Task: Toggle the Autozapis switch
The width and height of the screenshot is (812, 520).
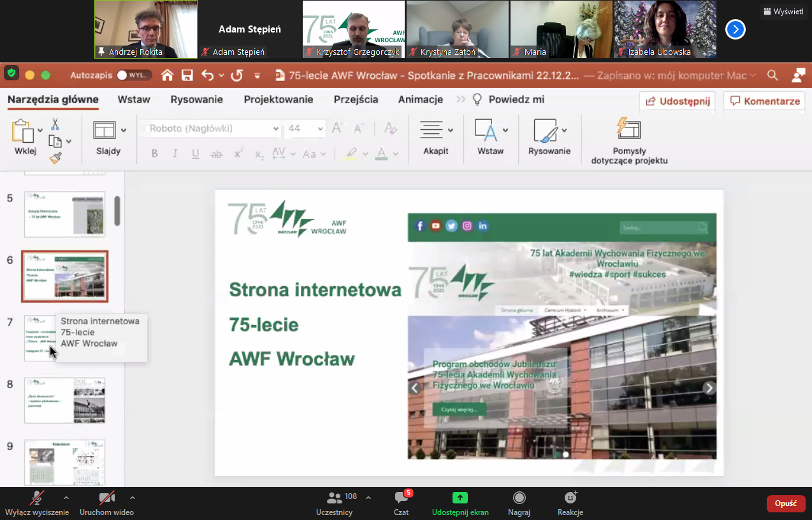Action: [x=134, y=75]
